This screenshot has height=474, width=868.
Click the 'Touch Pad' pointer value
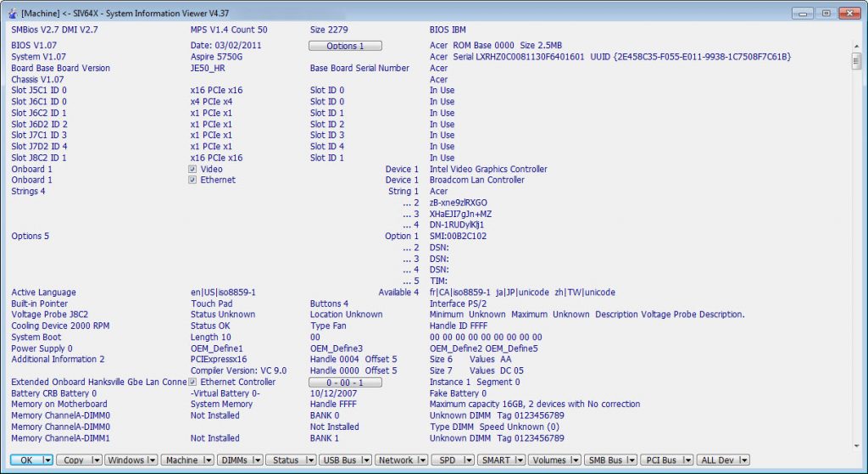(211, 304)
